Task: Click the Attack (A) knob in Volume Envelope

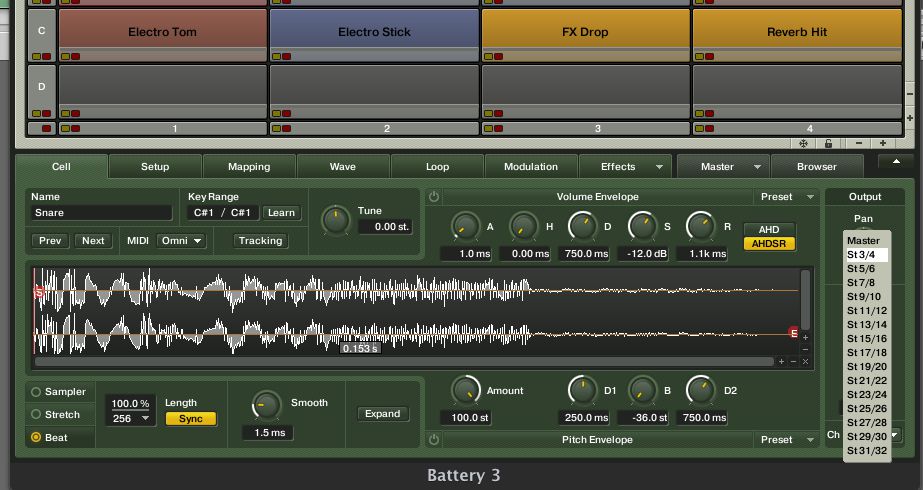Action: [x=465, y=227]
